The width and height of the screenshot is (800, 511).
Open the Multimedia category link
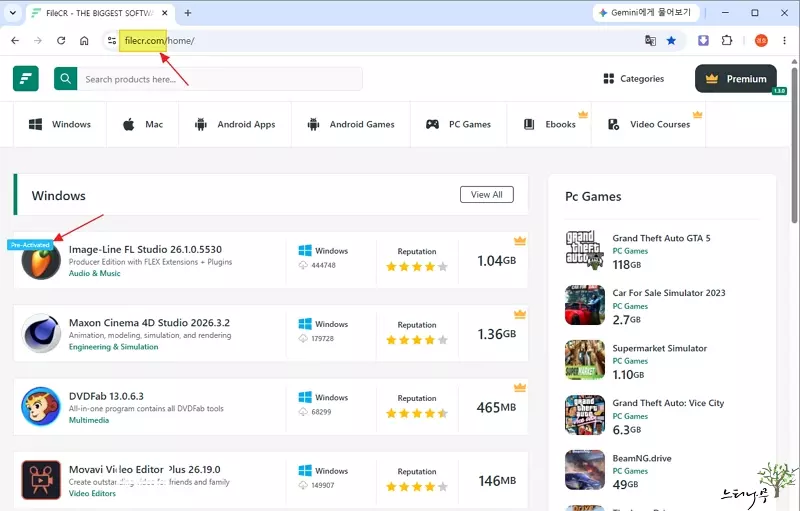(x=89, y=420)
